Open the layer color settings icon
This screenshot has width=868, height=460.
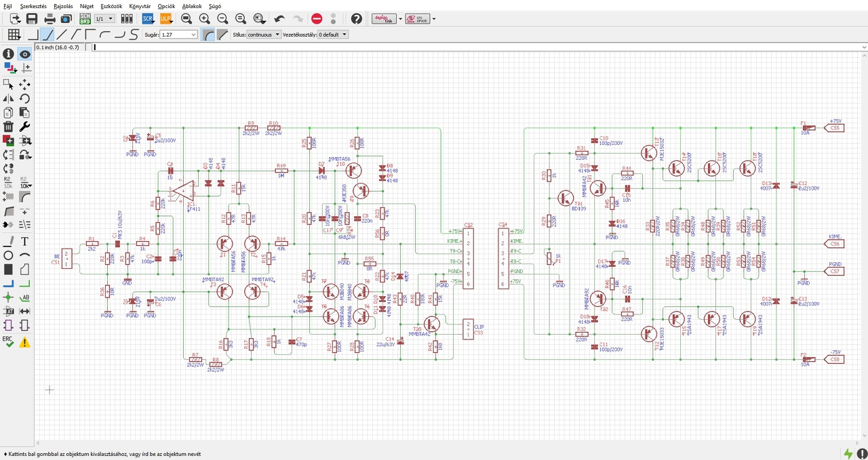[9, 67]
